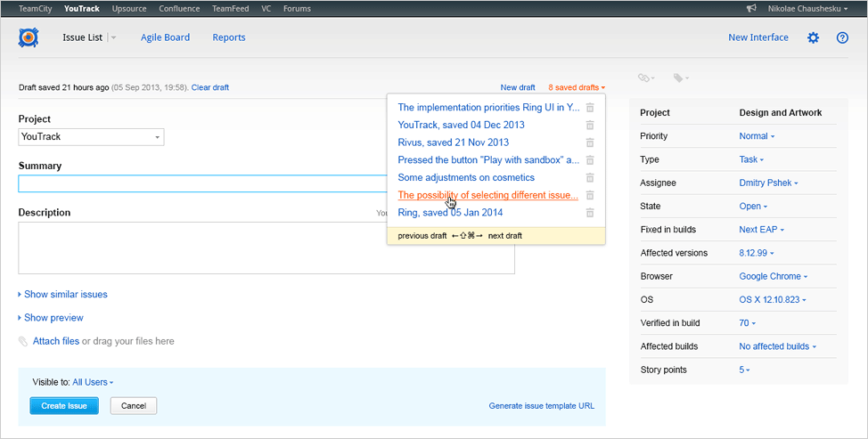The width and height of the screenshot is (868, 439).
Task: Delete the 'Pressed the button Play with sandbox' draft
Action: tap(590, 159)
